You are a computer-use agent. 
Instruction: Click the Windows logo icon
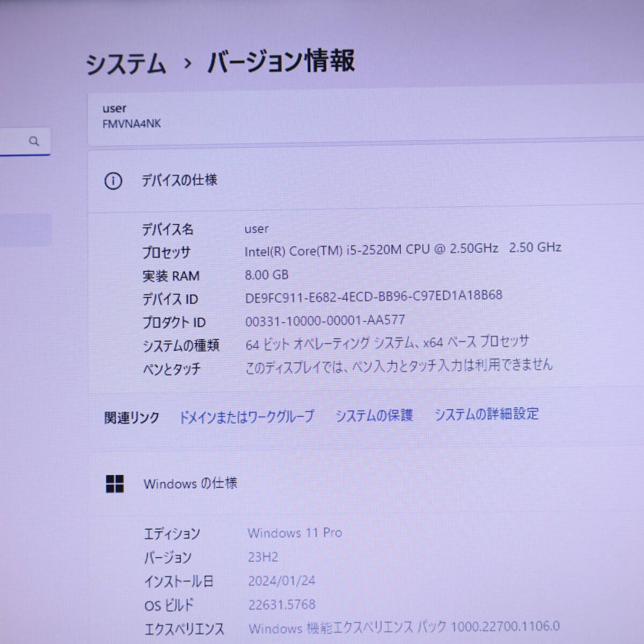click(115, 484)
